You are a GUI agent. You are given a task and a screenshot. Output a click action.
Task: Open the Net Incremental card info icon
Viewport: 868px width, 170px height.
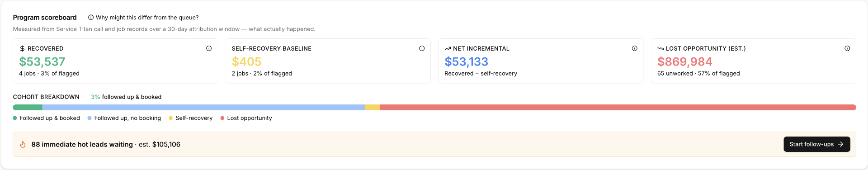click(x=635, y=48)
